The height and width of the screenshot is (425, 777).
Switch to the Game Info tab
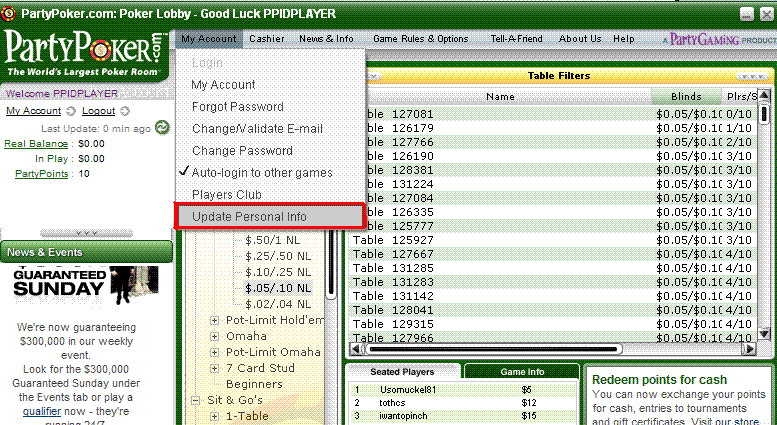522,372
